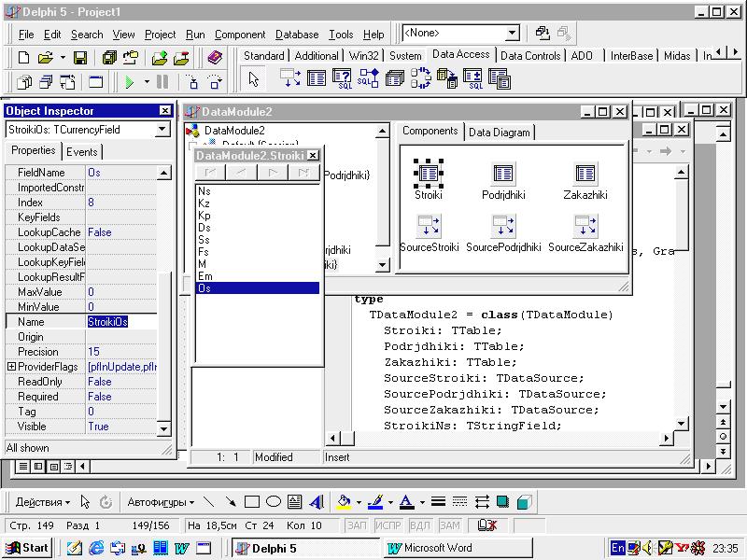The width and height of the screenshot is (747, 560).
Task: Toggle the ВДЛ indicator in status bar
Action: point(419,525)
